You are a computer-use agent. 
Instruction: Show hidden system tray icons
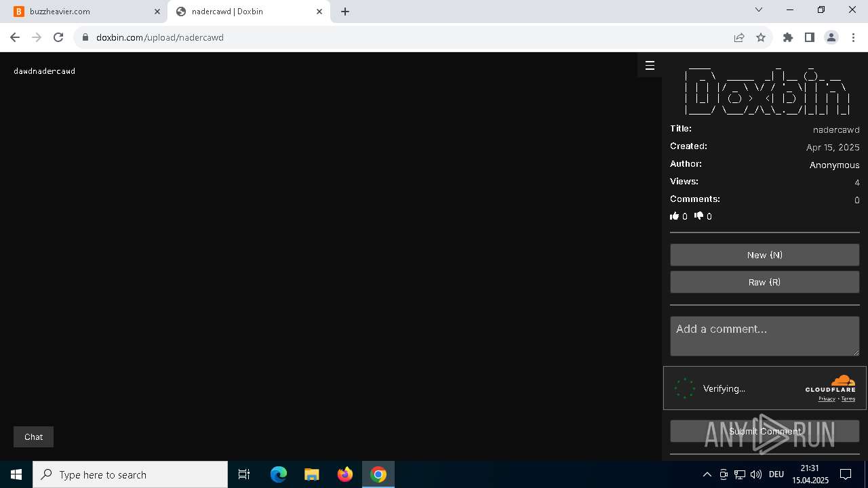click(x=707, y=474)
